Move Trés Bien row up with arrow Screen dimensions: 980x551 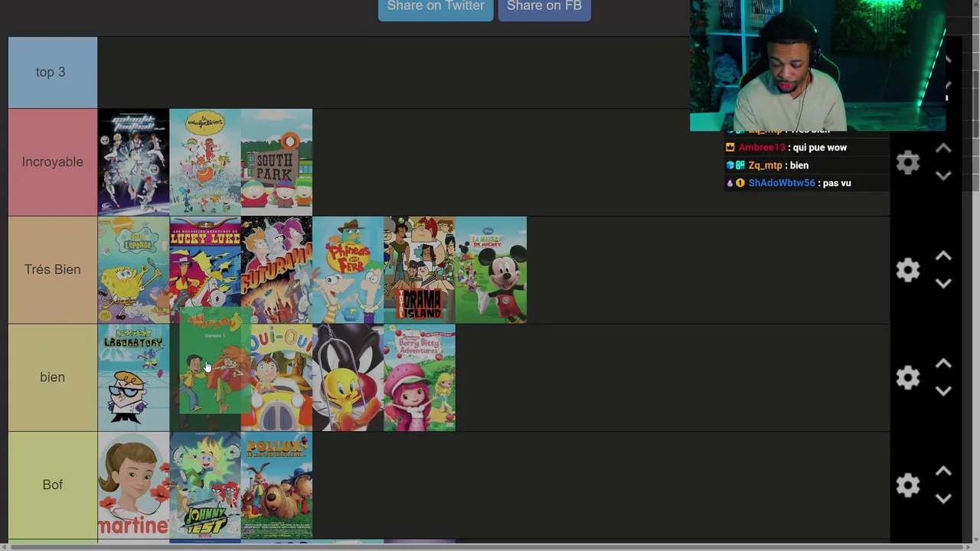pyautogui.click(x=943, y=256)
